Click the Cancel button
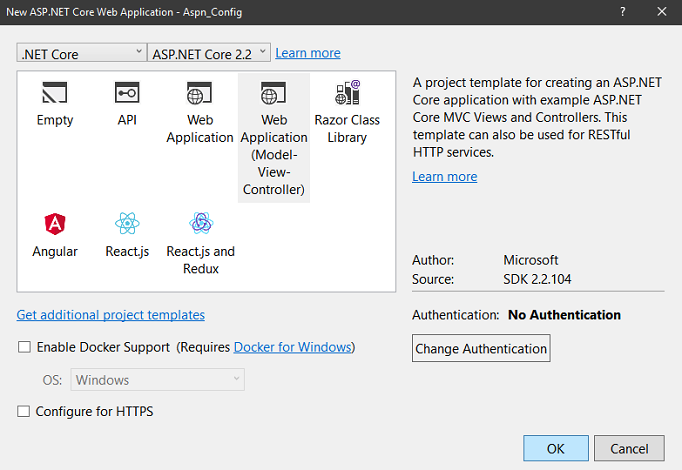The image size is (682, 470). coord(629,448)
